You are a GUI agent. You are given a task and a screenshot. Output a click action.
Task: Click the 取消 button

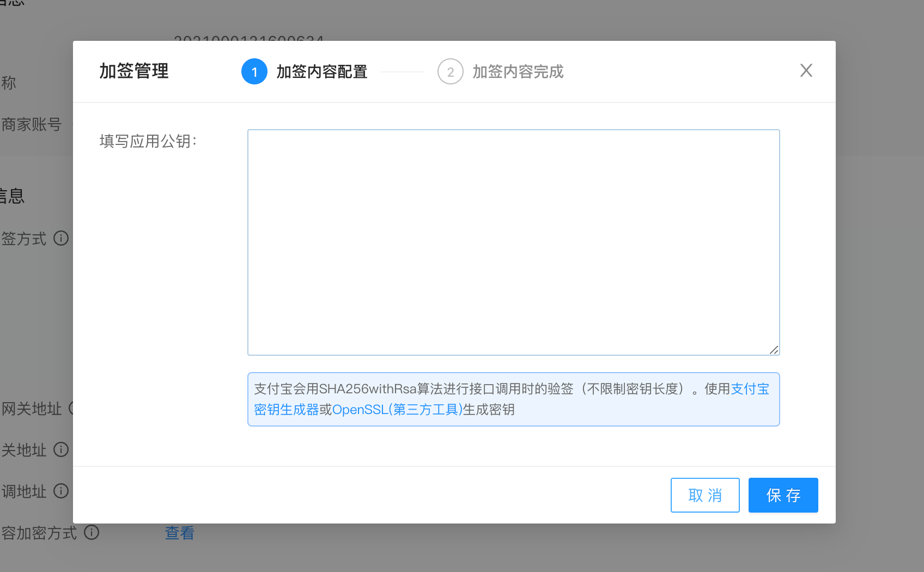click(x=705, y=495)
